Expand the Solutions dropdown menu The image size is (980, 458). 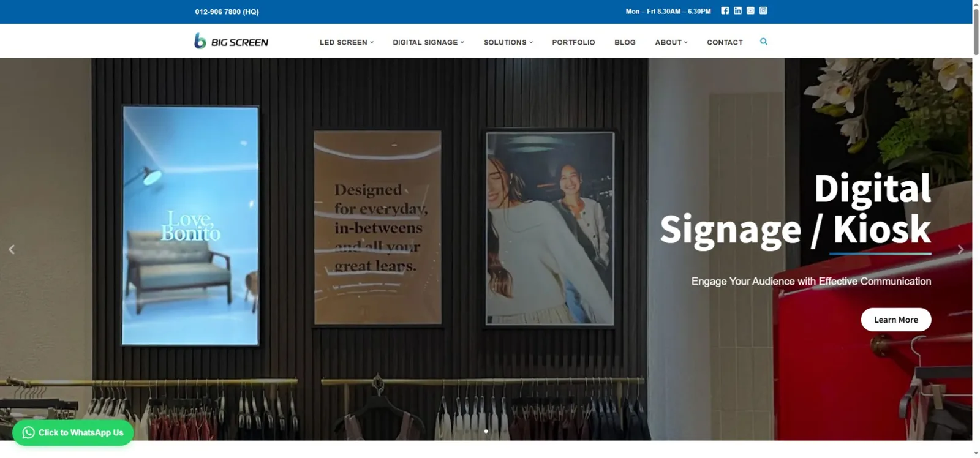click(508, 42)
